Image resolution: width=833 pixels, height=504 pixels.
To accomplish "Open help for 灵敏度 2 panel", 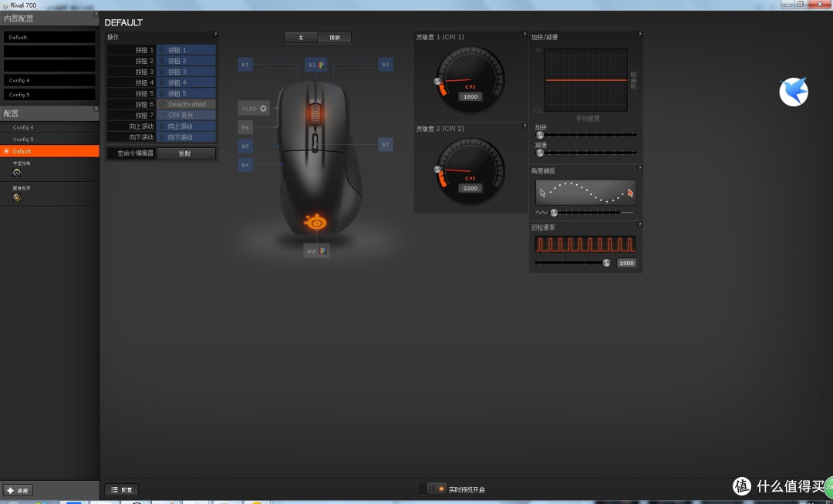I will (x=525, y=126).
